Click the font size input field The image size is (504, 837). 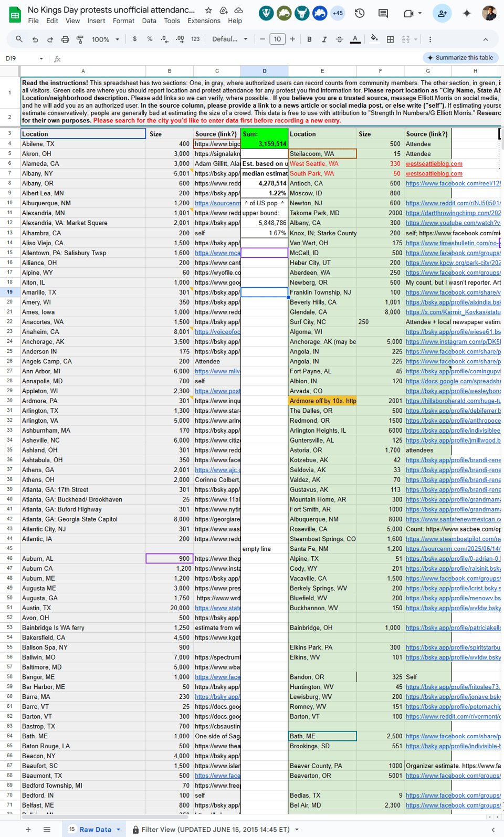277,39
